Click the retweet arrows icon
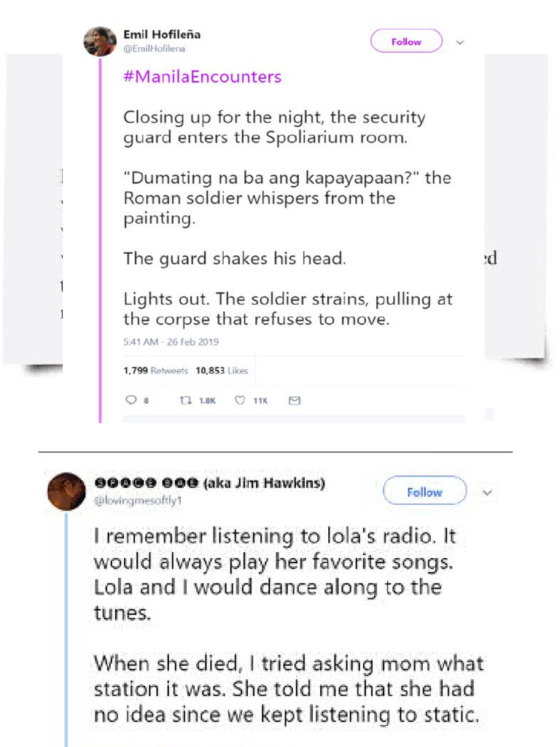 (x=185, y=400)
